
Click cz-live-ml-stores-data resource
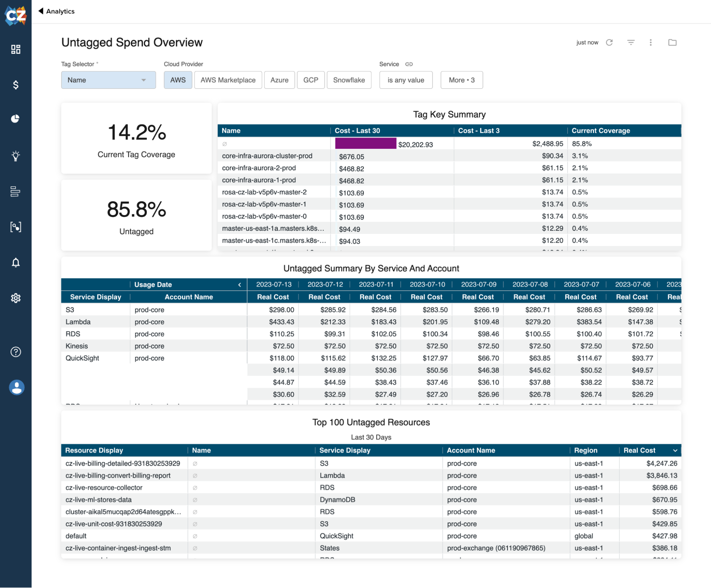point(99,499)
